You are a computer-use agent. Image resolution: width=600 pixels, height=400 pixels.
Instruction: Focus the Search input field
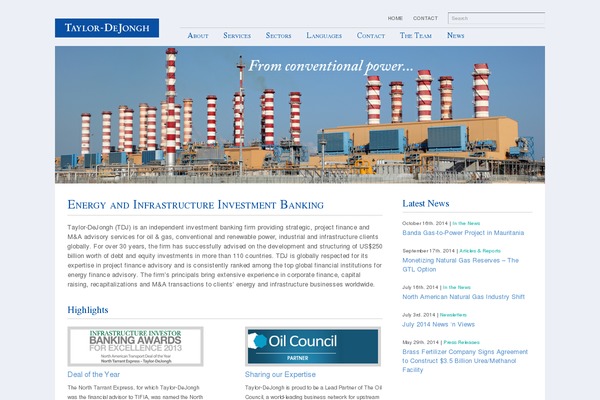tap(496, 18)
